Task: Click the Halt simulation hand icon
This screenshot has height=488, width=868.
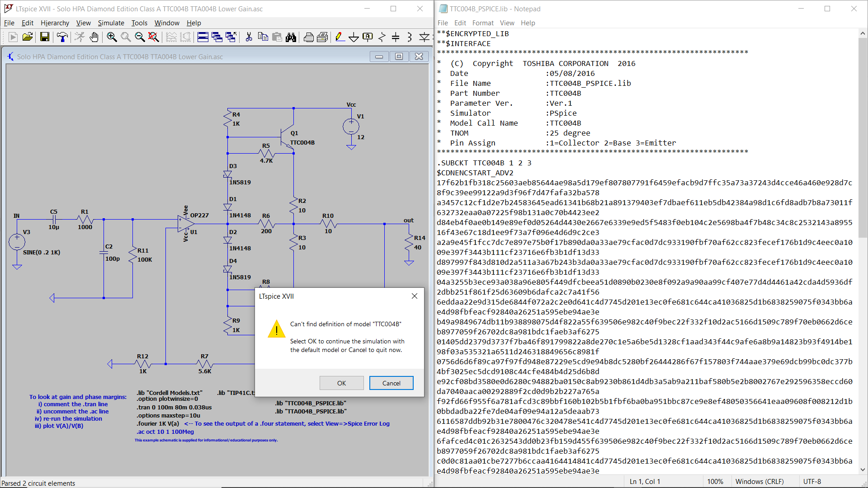Action: 94,37
